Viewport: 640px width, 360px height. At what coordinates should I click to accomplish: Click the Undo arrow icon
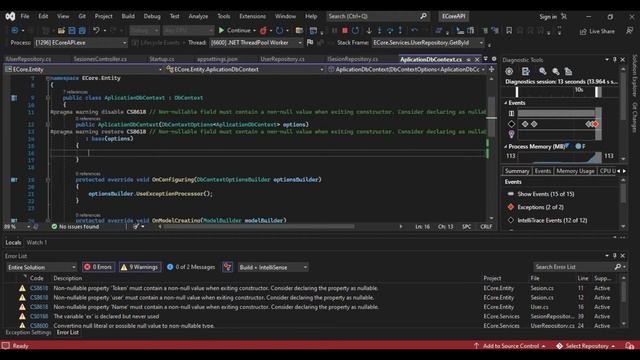96,31
